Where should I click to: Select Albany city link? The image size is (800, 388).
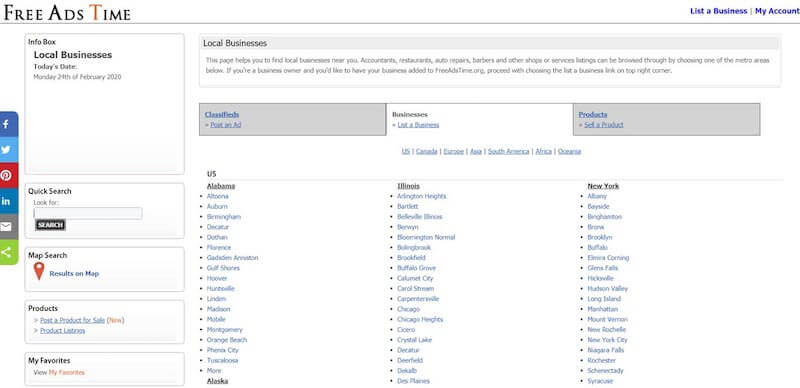click(597, 196)
